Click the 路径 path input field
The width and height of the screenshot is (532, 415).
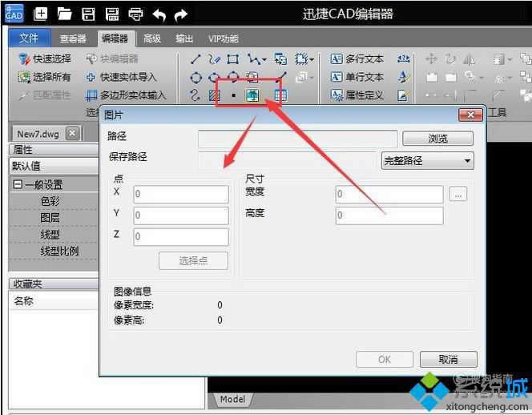pos(297,139)
